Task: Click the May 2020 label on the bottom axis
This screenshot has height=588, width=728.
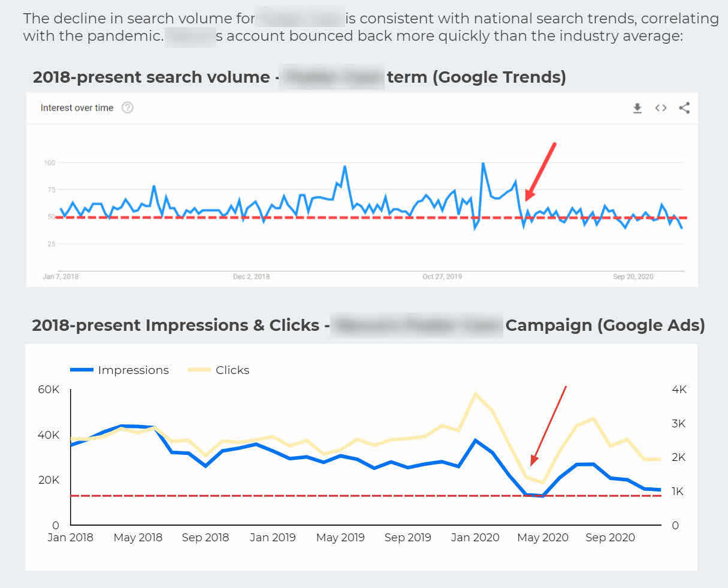Action: coord(543,537)
